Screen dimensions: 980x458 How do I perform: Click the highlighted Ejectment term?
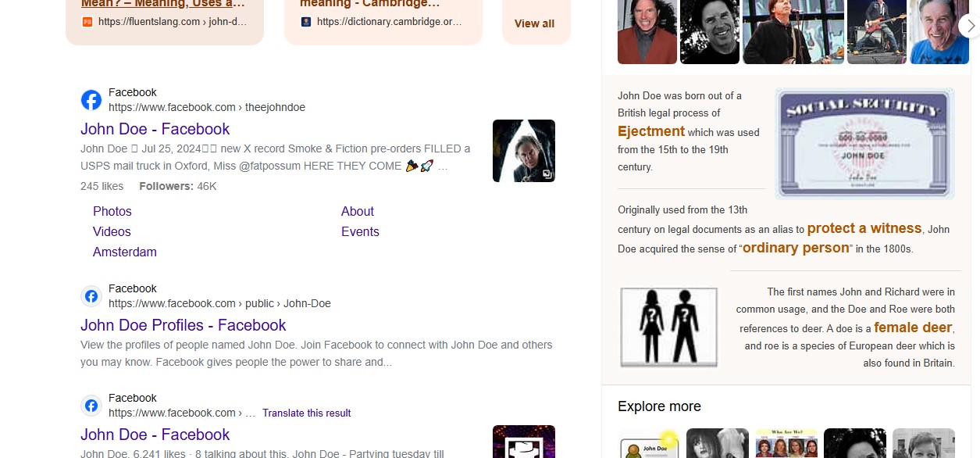(651, 131)
